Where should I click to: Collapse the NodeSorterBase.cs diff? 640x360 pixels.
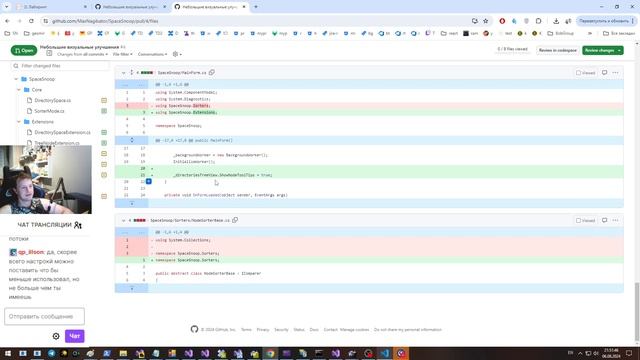pos(123,220)
